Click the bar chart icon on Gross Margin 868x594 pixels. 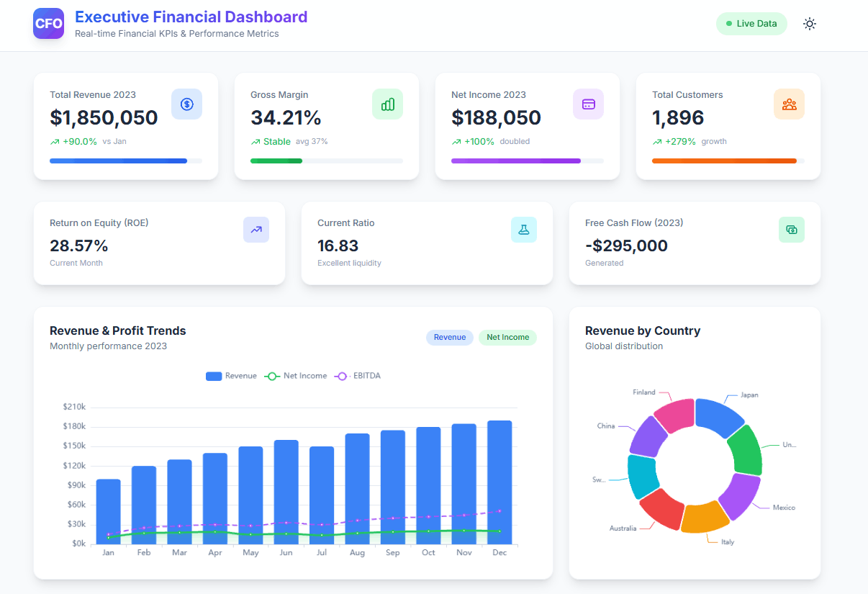[x=387, y=104]
